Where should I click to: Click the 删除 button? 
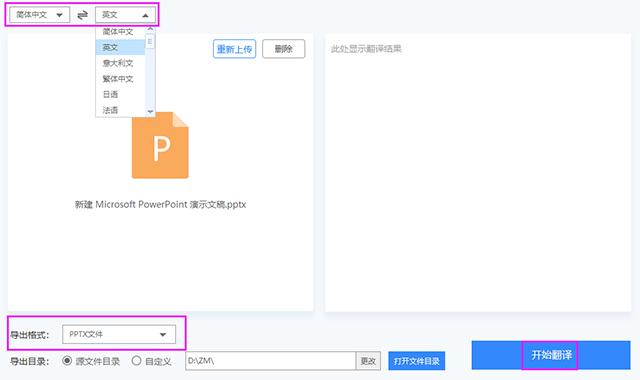coord(284,49)
